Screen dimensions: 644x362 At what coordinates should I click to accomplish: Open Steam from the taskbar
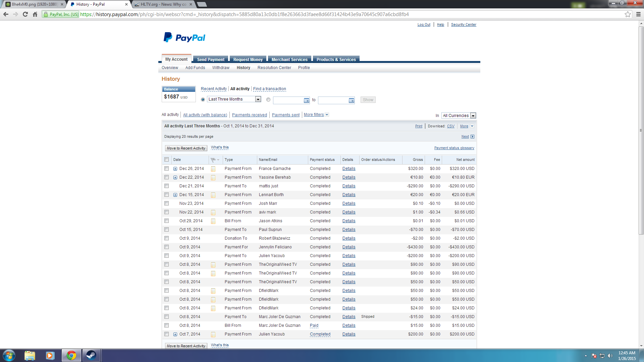(x=91, y=355)
